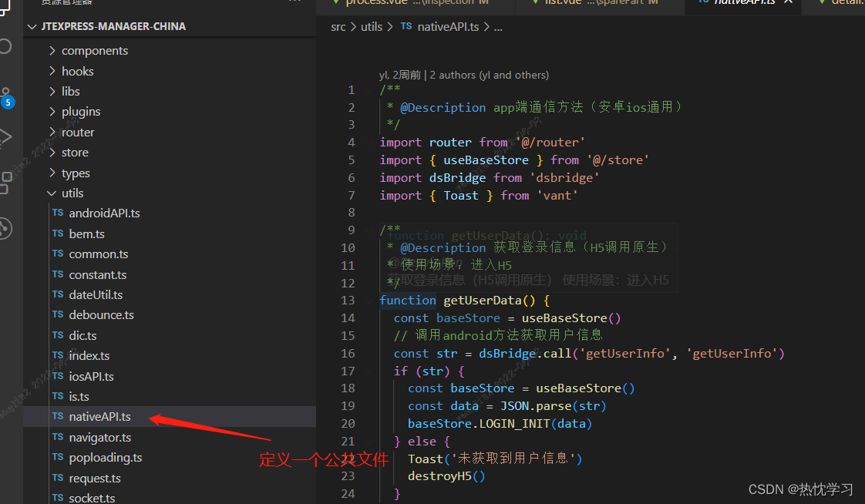Open the '2 authors (yl and others)' code lens
Image resolution: width=865 pixels, height=504 pixels.
[x=490, y=75]
